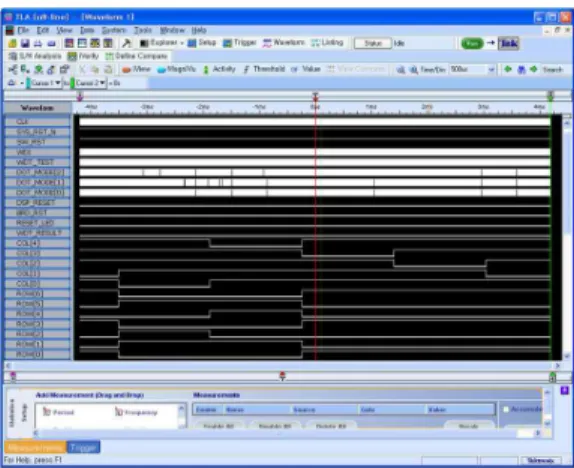Click the Threshold toolbar item
The height and width of the screenshot is (468, 574).
264,69
